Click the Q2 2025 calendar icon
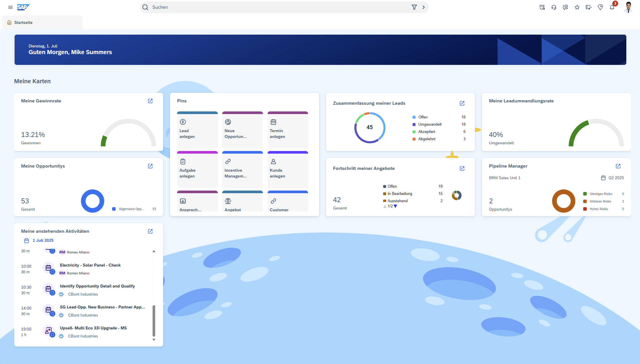This screenshot has height=364, width=640. [603, 178]
